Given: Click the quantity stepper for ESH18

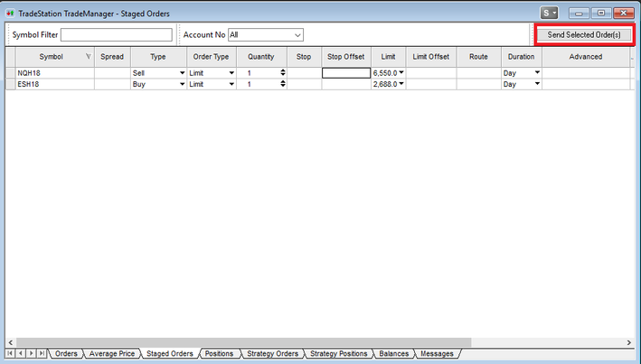Looking at the screenshot, I should point(283,84).
